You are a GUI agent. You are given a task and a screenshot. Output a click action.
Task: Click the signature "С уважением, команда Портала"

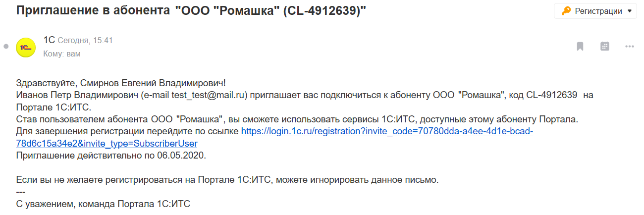103,203
